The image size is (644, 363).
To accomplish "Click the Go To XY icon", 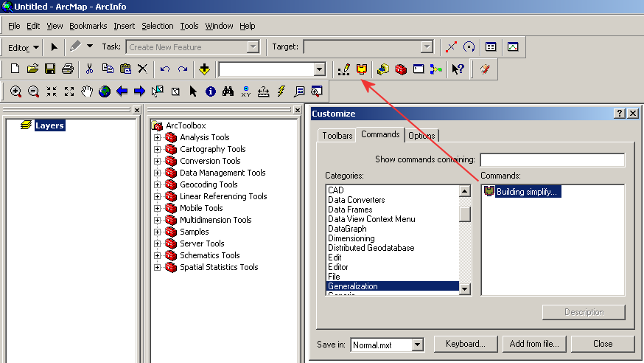I will pos(245,91).
